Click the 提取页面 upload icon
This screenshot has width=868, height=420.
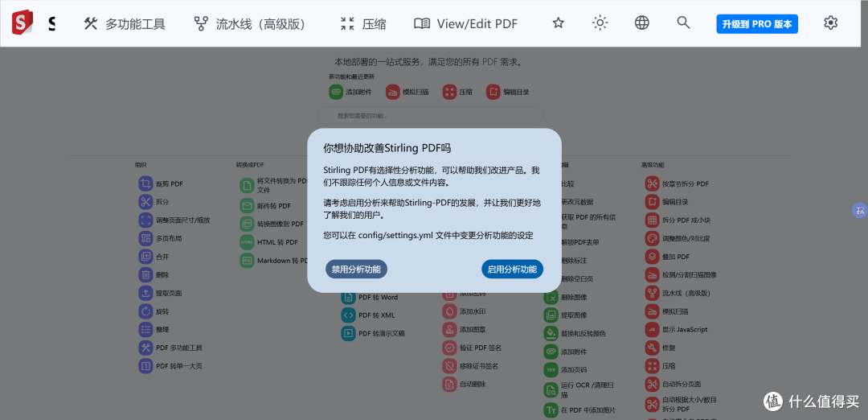point(145,293)
